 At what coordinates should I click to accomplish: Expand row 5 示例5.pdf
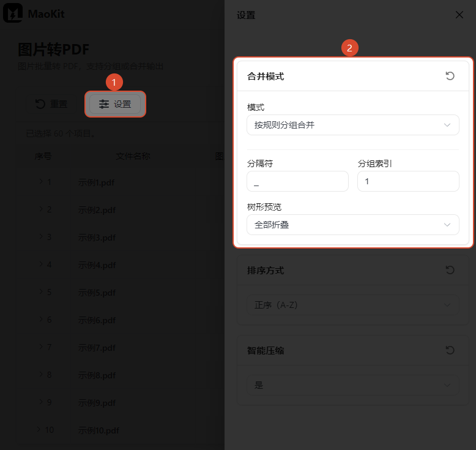point(40,291)
